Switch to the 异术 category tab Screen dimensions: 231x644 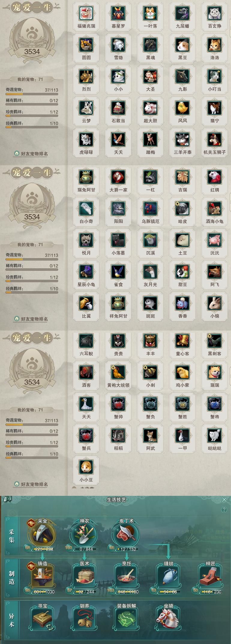[12, 620]
